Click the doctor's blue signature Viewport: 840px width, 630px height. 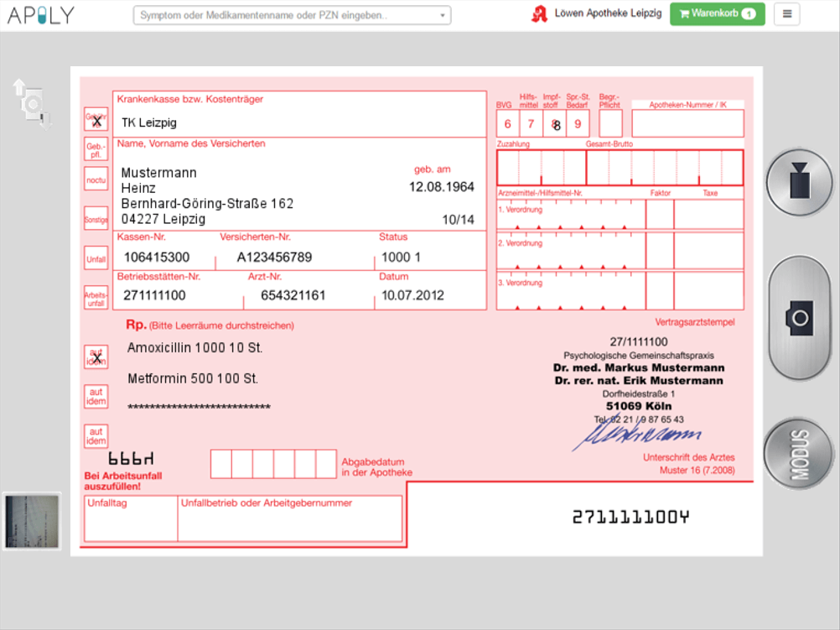(x=636, y=433)
